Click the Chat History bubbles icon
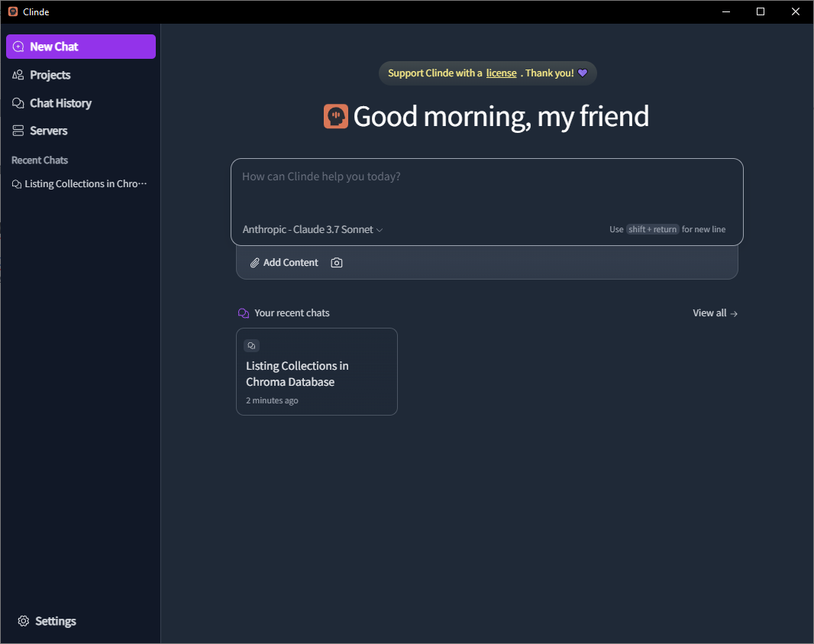814x644 pixels. [x=18, y=103]
